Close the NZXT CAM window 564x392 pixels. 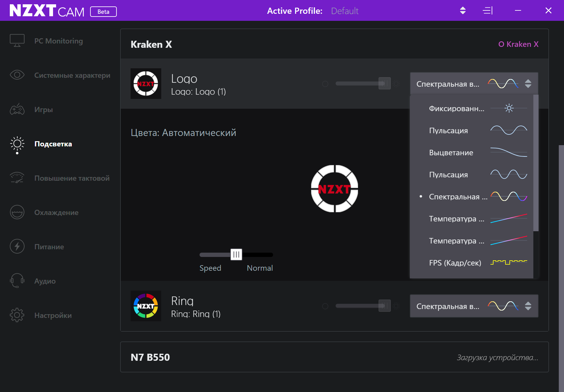[x=548, y=11]
